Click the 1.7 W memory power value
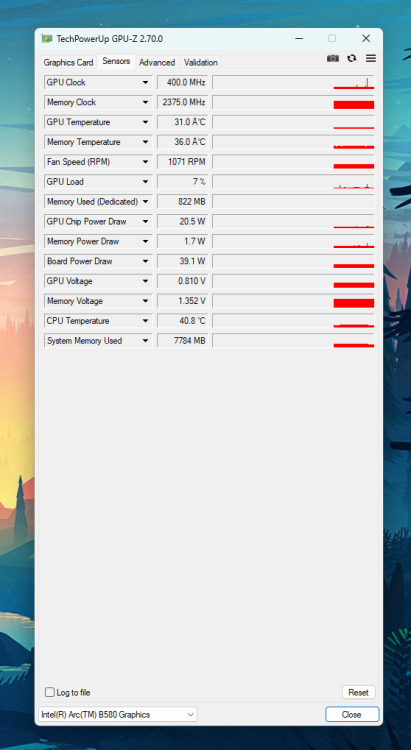Screen dimensions: 411x750 (183, 242)
